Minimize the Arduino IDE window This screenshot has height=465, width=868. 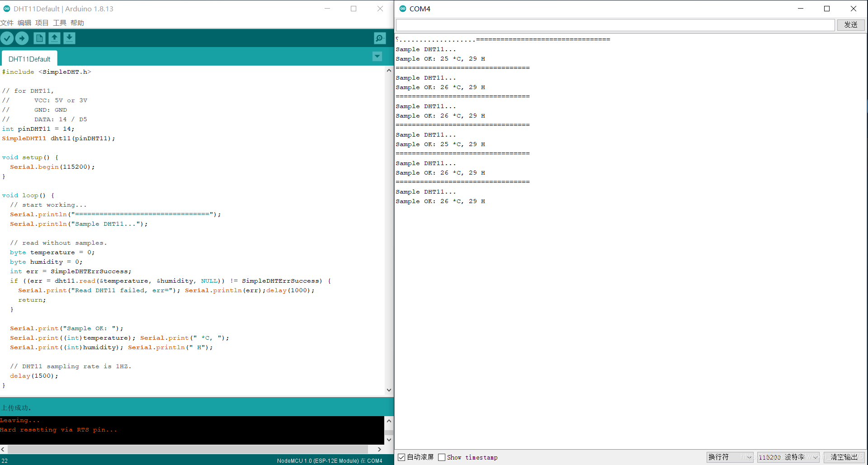tap(327, 9)
